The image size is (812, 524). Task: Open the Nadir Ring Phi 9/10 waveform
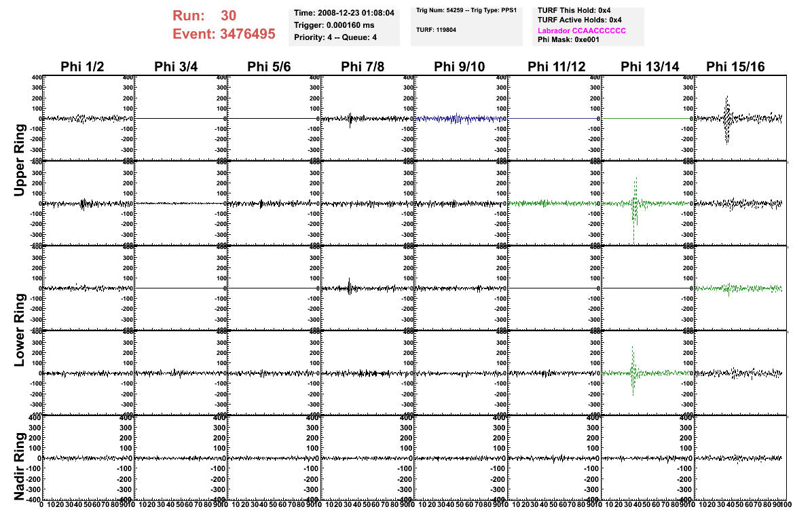coord(461,457)
